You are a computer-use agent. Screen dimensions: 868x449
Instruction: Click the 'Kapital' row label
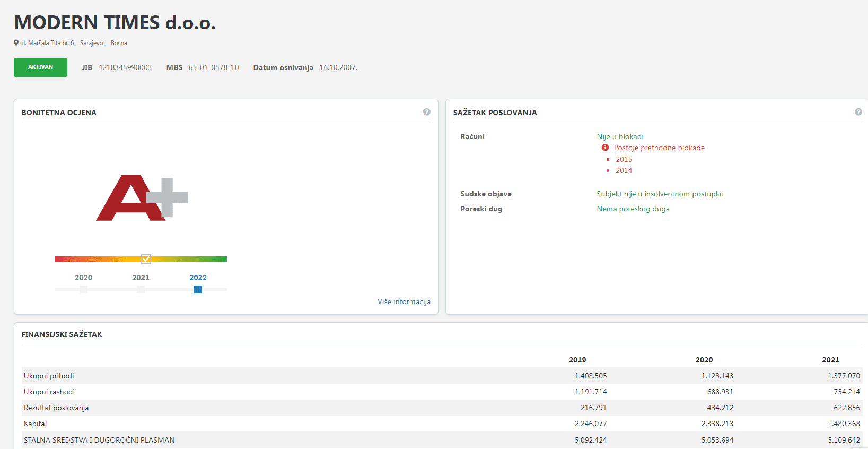point(35,424)
